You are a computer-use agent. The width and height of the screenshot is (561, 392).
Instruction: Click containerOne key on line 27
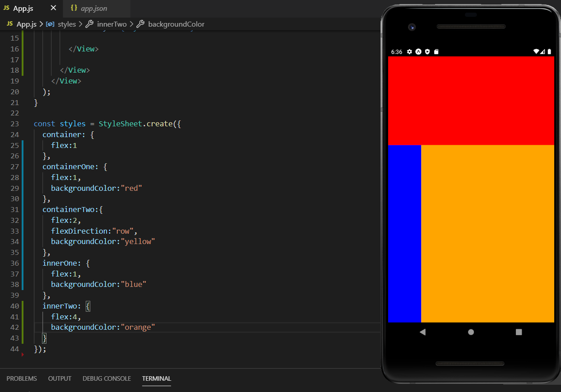tap(68, 166)
